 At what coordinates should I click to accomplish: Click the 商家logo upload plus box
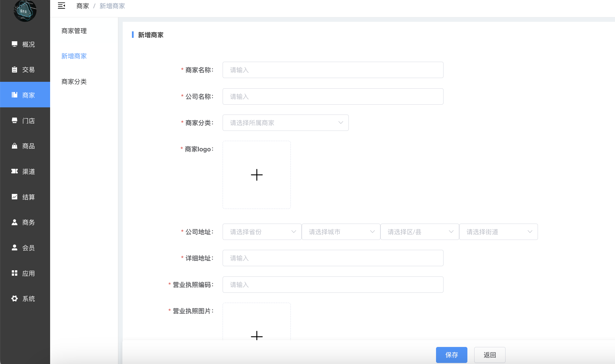pos(257,175)
